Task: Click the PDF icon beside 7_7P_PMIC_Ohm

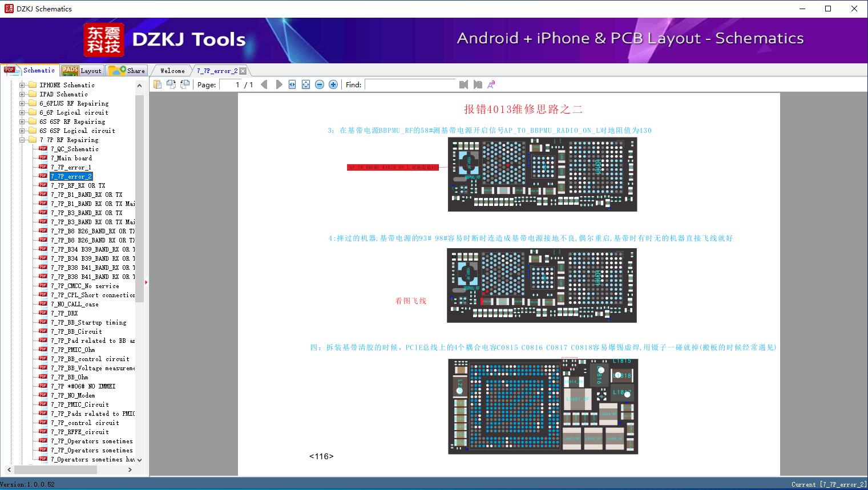Action: click(43, 350)
